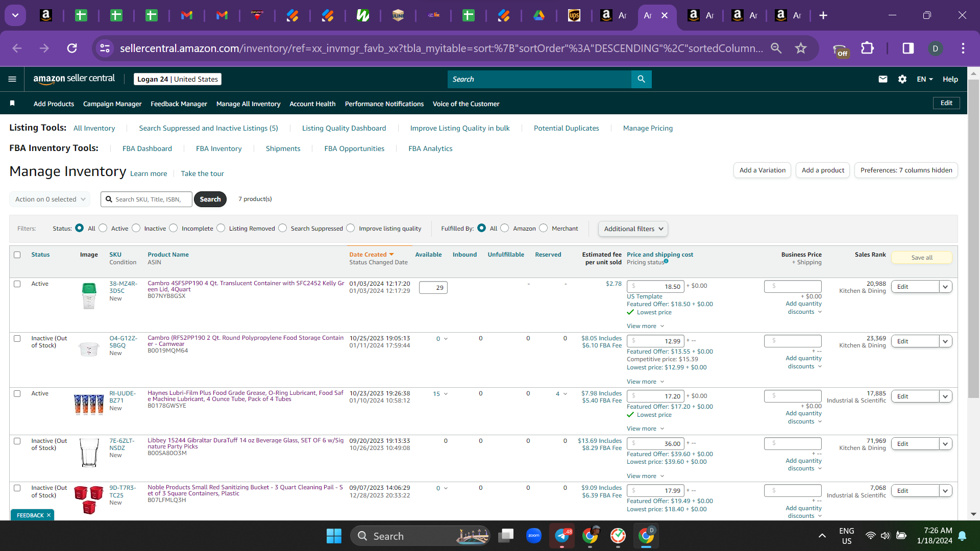The image size is (980, 551).
Task: Show hidden system tray icons
Action: (x=822, y=536)
